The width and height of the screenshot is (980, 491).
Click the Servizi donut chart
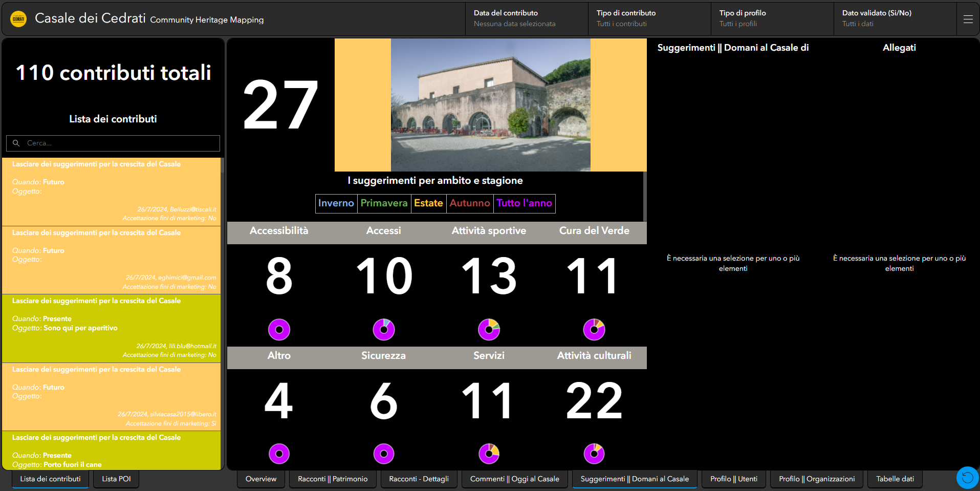tap(489, 454)
